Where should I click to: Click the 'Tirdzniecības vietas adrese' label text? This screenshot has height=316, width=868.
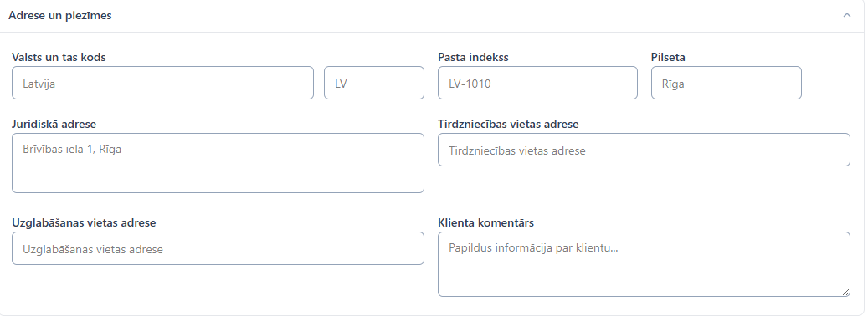click(508, 124)
